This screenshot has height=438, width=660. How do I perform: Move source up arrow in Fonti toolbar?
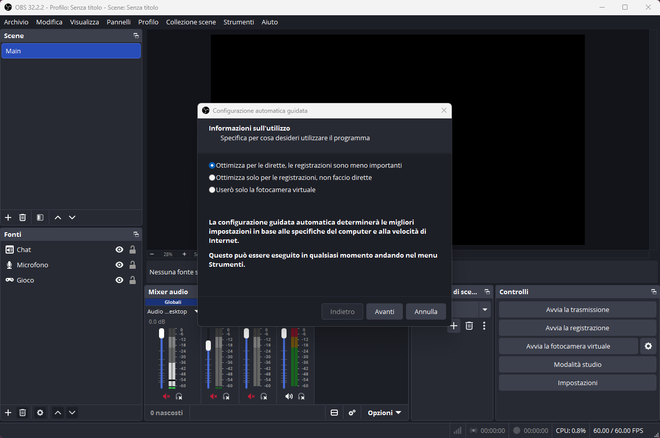tap(58, 413)
